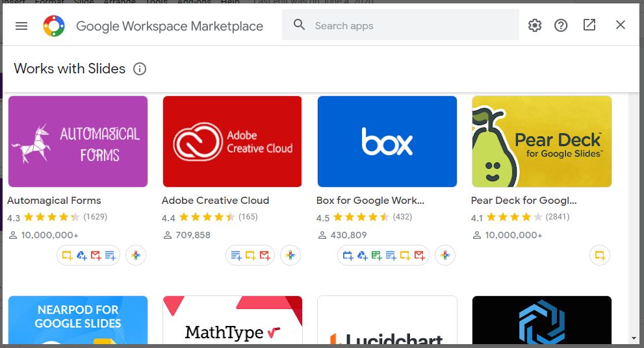Click the (165) review count
Screen dimensions: 644x348
click(248, 217)
